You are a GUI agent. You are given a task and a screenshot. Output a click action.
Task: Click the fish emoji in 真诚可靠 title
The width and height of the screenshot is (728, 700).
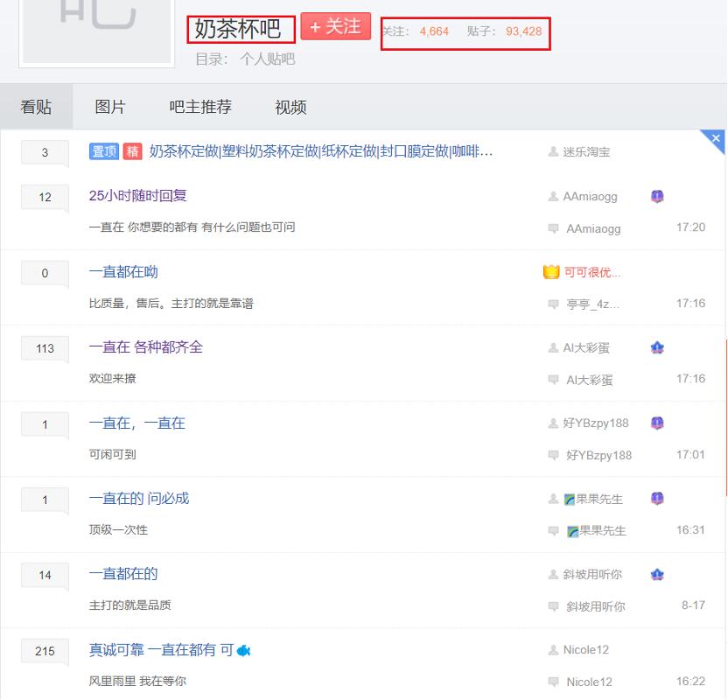tap(244, 651)
